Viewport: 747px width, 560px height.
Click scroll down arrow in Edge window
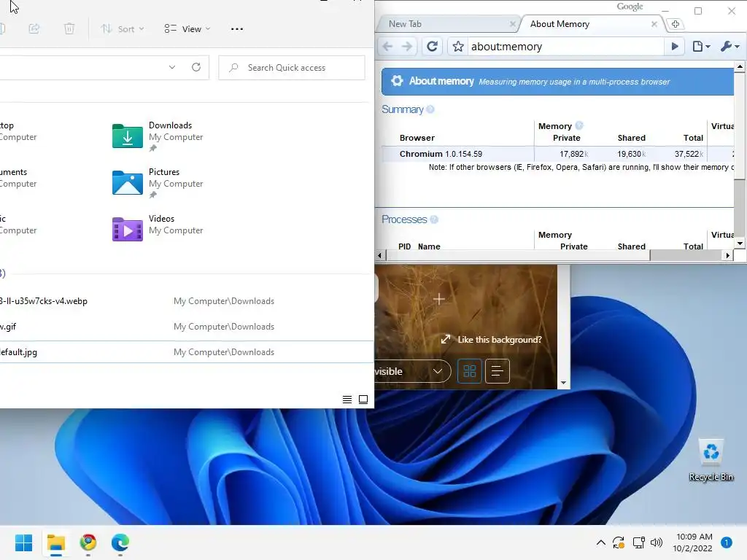564,383
